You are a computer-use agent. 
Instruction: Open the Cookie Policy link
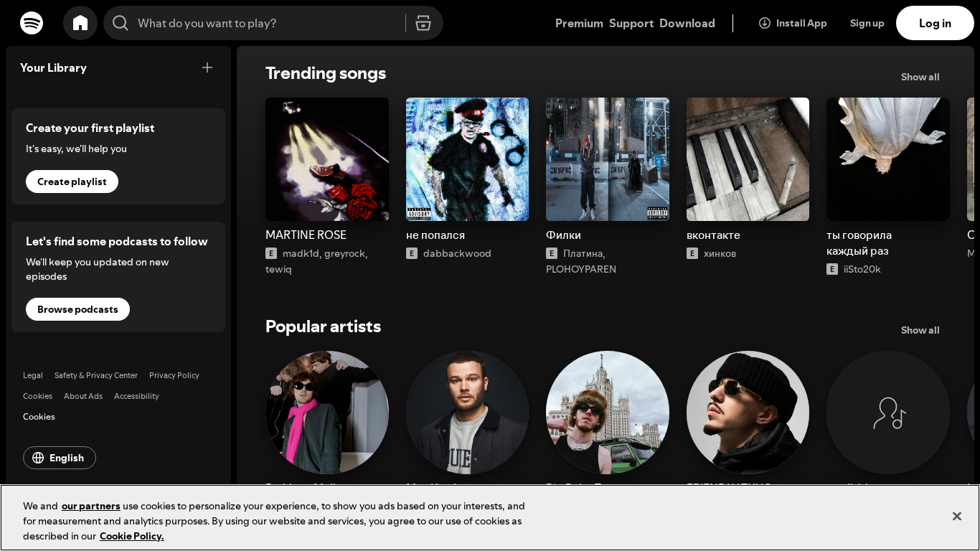pos(132,536)
